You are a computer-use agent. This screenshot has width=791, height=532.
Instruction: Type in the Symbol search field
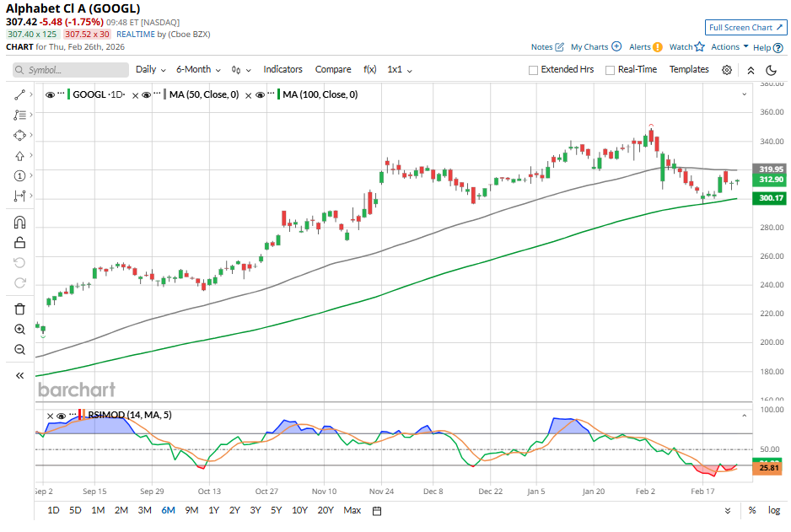tap(67, 70)
